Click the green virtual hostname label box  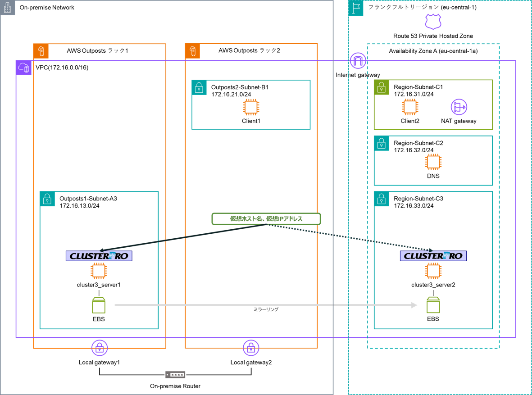point(266,219)
